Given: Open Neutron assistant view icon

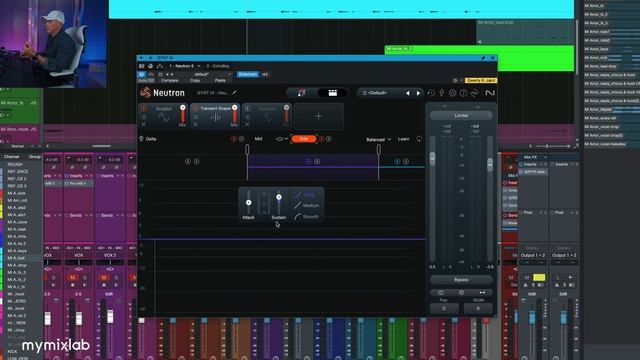Looking at the screenshot, I should click(x=302, y=93).
